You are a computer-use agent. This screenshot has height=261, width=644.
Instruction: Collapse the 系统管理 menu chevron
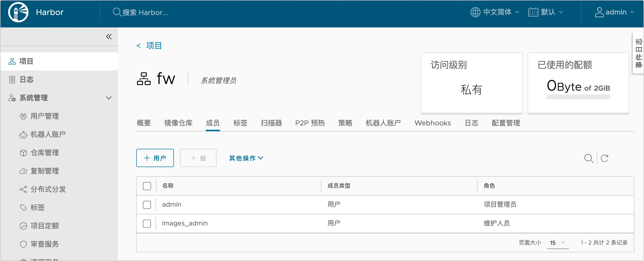point(109,98)
